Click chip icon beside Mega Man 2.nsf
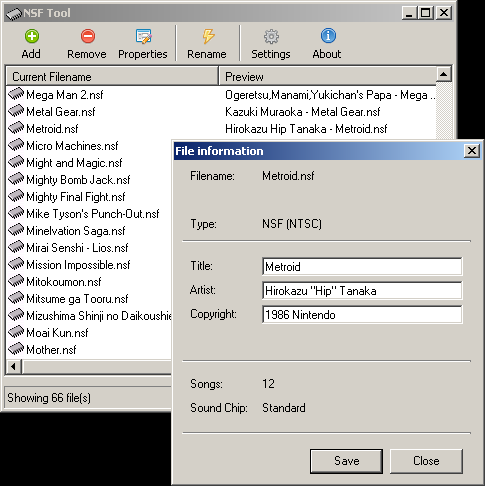The image size is (485, 486). tap(16, 94)
